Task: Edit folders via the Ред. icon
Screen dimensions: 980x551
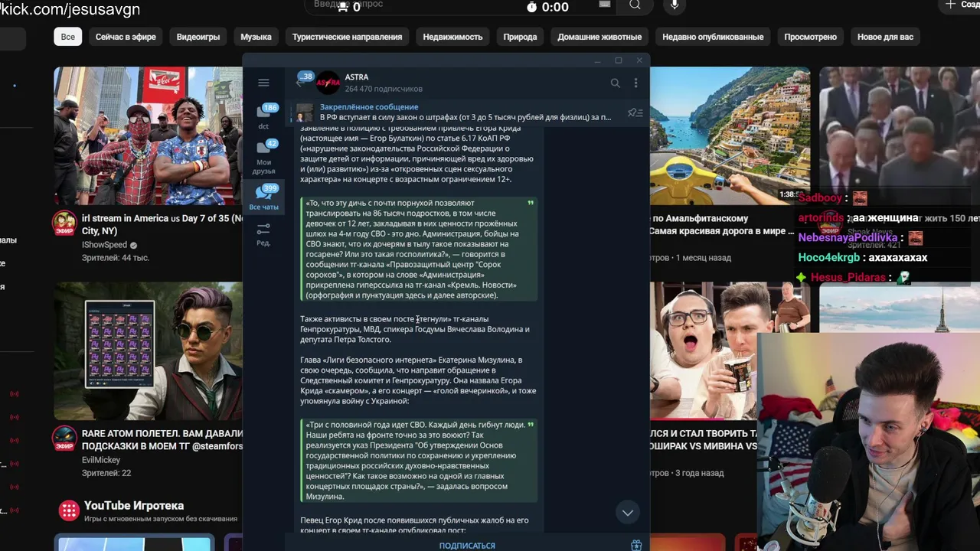Action: [x=263, y=234]
